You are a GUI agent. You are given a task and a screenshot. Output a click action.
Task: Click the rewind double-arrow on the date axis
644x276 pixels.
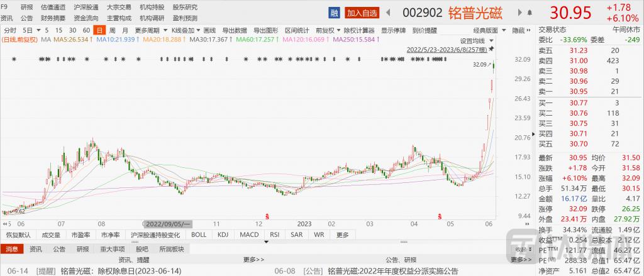[6, 224]
